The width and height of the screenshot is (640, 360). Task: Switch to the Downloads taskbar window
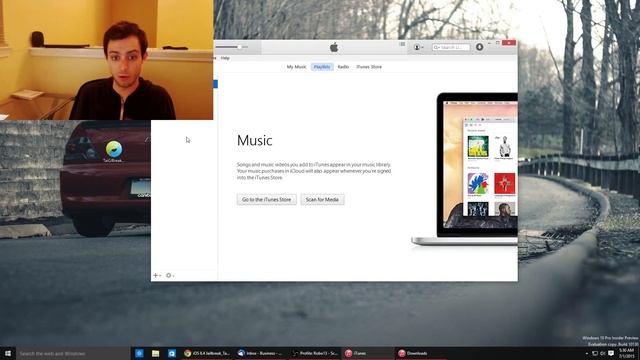tap(421, 353)
